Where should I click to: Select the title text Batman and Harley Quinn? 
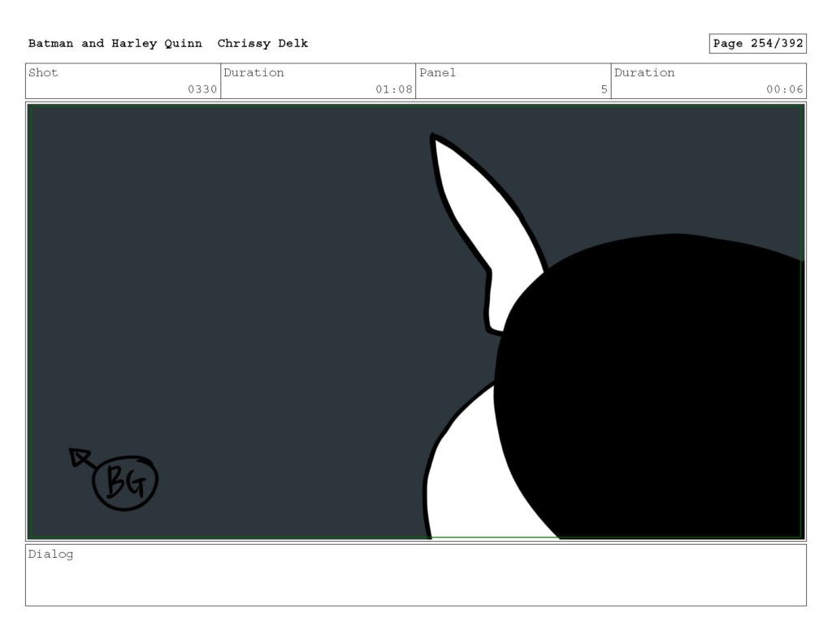(115, 44)
